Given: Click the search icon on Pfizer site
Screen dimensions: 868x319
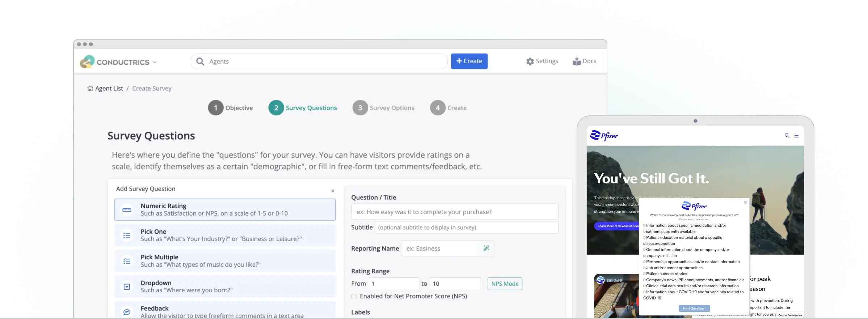Looking at the screenshot, I should pos(787,136).
